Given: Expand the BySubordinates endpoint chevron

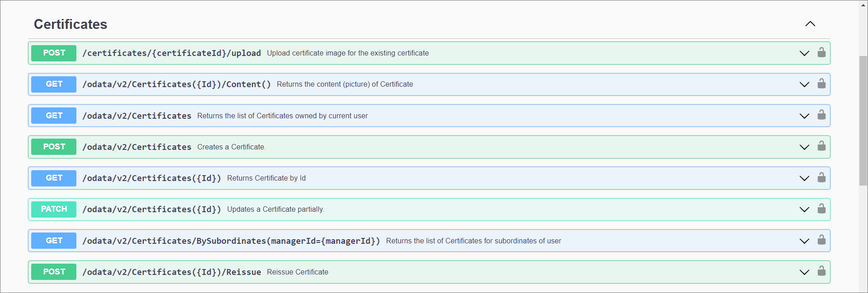Looking at the screenshot, I should [x=804, y=241].
